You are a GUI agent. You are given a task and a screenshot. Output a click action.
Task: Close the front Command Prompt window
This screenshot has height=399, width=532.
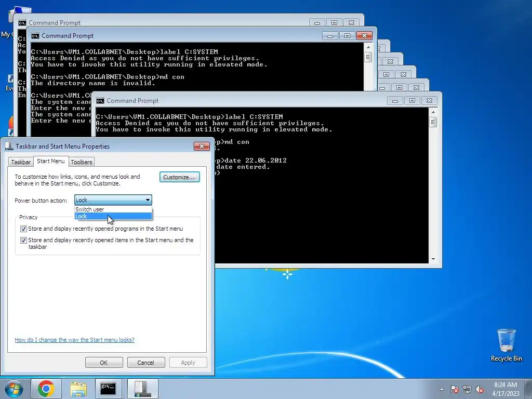coord(429,101)
